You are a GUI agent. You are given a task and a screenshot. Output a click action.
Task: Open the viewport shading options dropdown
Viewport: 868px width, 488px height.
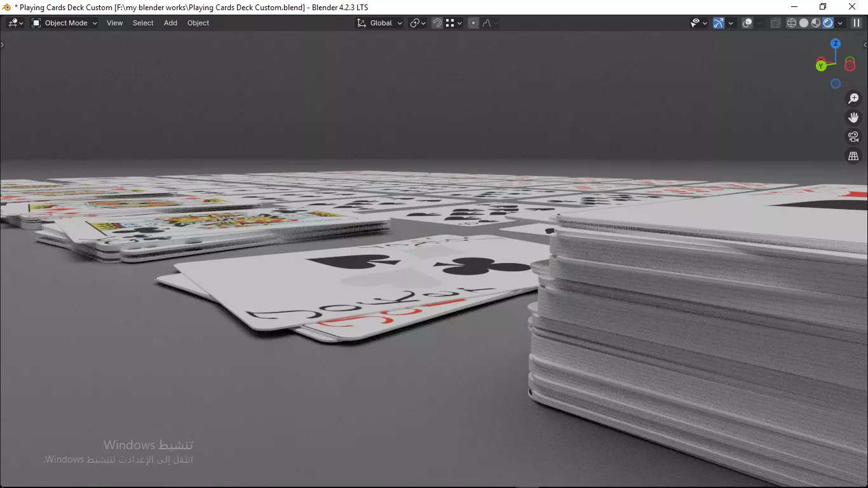pos(840,23)
